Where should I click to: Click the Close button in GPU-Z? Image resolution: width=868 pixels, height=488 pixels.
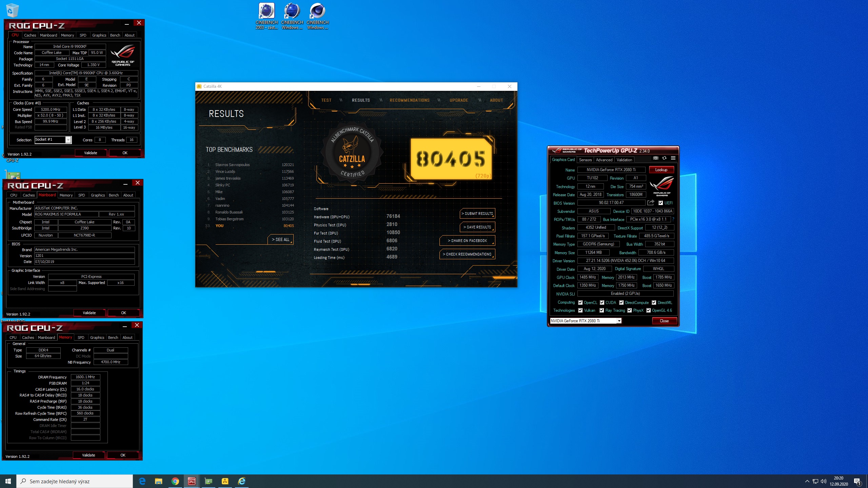pos(664,321)
